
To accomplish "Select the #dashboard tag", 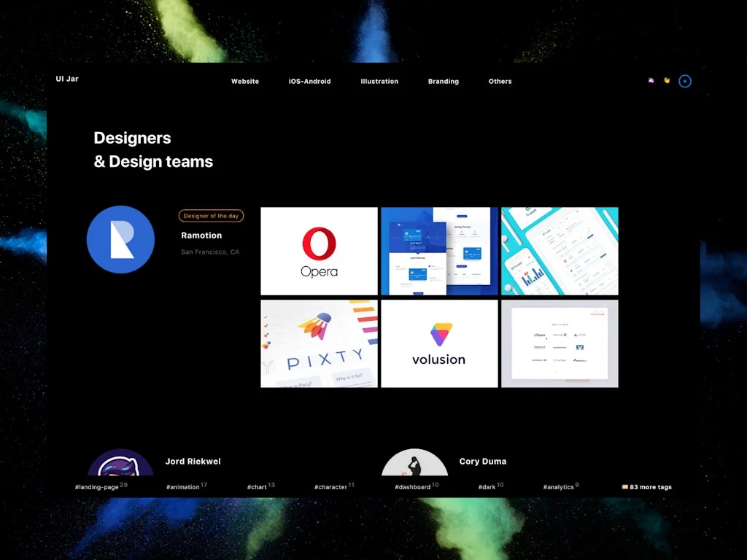I will (412, 486).
